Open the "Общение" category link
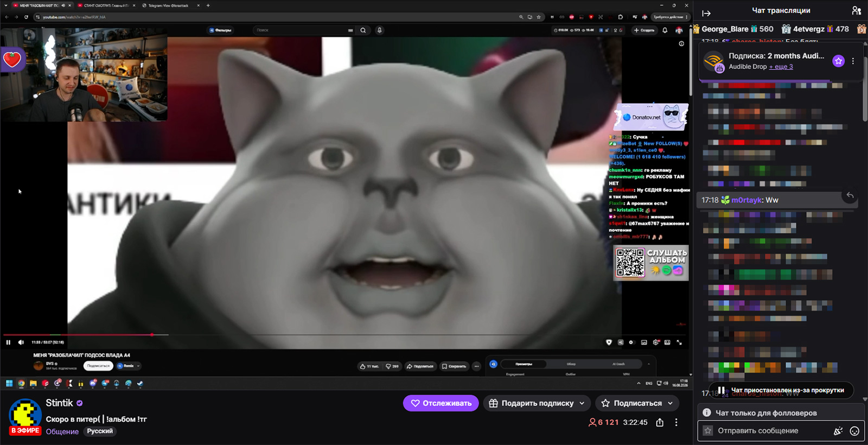The height and width of the screenshot is (445, 868). 62,431
